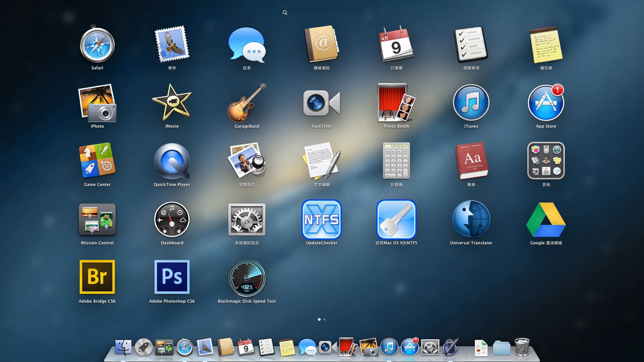644x362 pixels.
Task: Launch Photo Booth app
Action: [396, 103]
